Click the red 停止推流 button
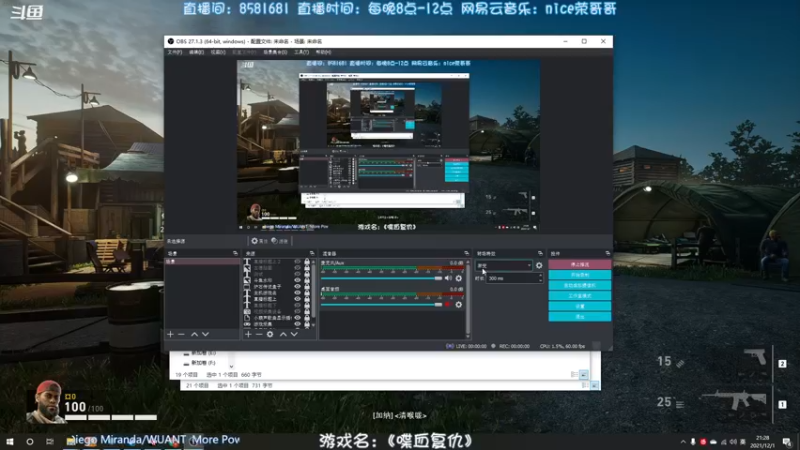This screenshot has height=450, width=800. [580, 264]
